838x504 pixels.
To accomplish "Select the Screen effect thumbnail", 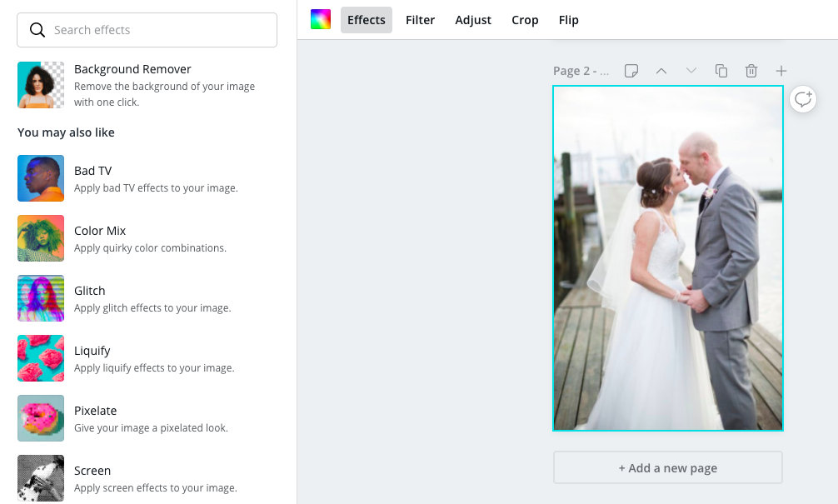I will tap(41, 478).
